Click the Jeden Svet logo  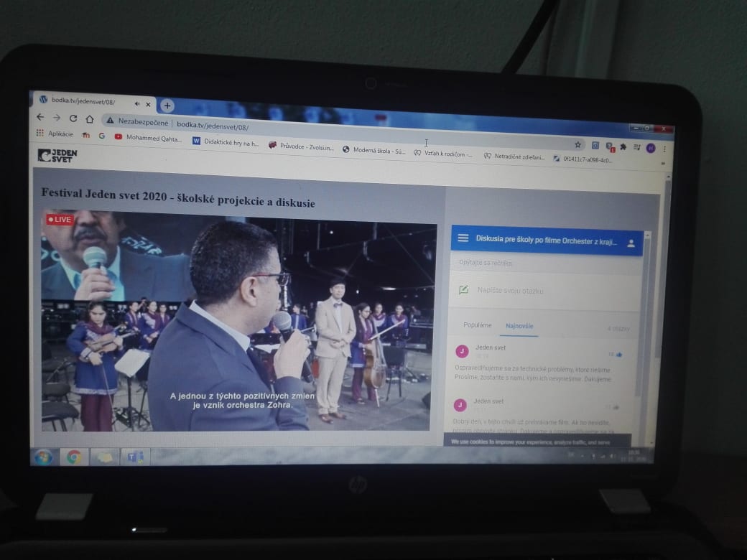[57, 155]
